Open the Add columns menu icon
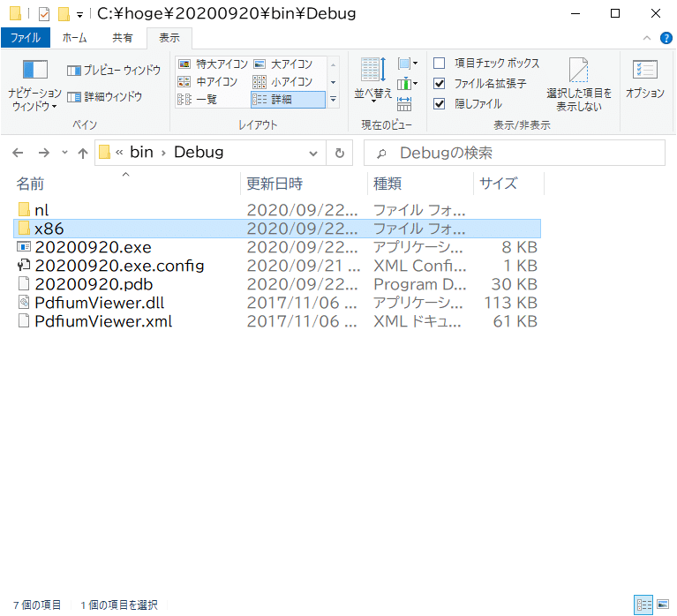Screen dimensions: 677x616 tap(408, 83)
